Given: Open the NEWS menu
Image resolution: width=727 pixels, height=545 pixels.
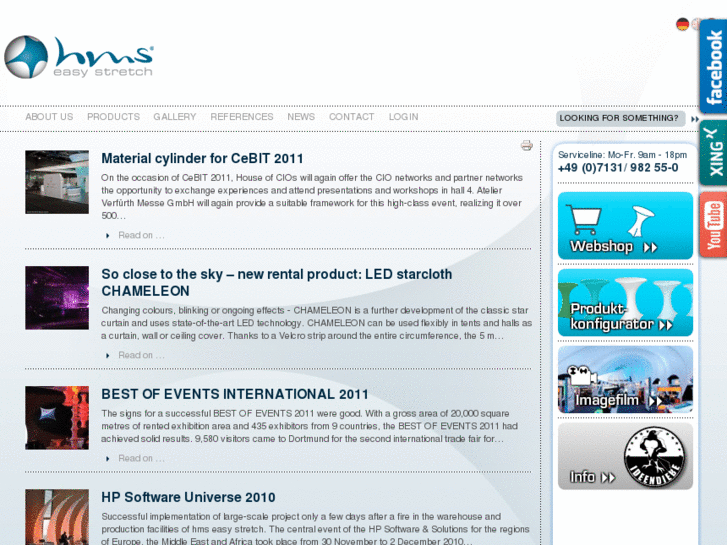Looking at the screenshot, I should point(301,117).
